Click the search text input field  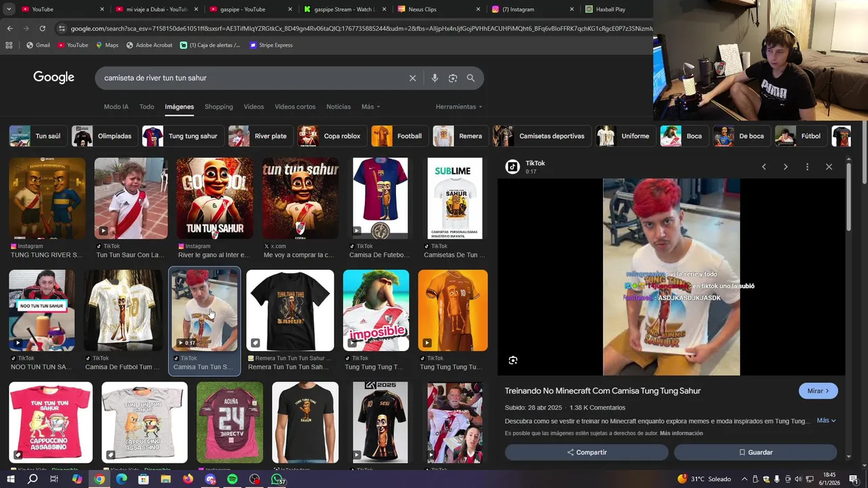(x=251, y=78)
